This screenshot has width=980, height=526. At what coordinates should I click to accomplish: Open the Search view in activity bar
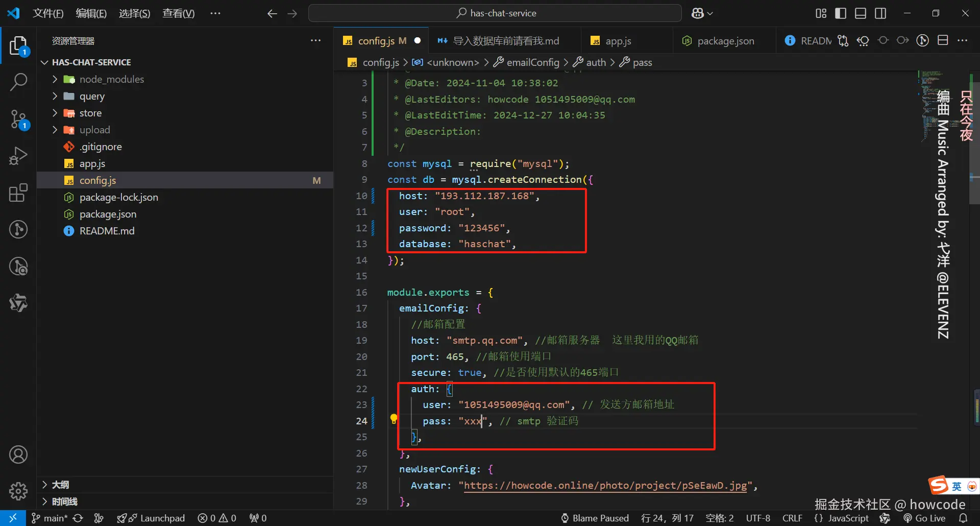(x=18, y=82)
